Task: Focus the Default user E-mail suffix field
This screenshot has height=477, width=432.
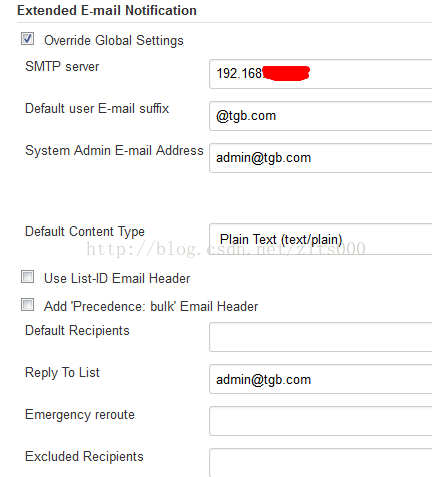Action: click(321, 116)
